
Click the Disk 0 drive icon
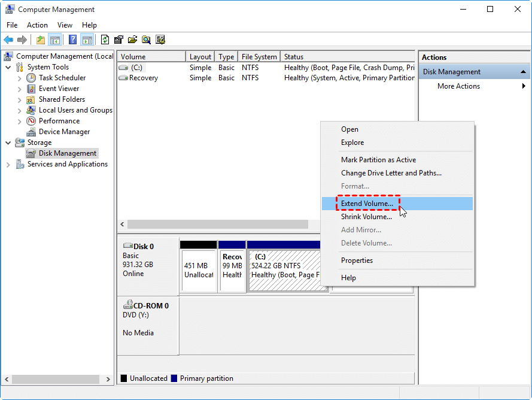click(x=127, y=246)
